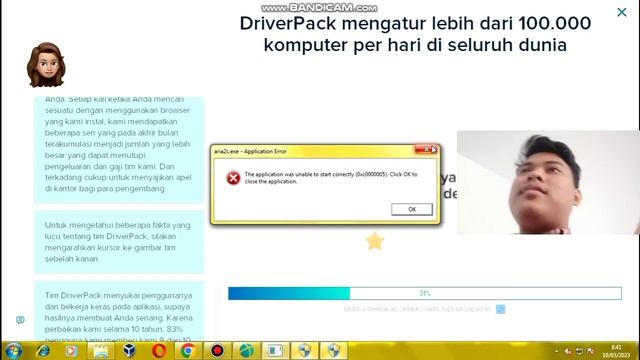Click the network icon in the system tray
This screenshot has height=360, width=640.
click(x=579, y=351)
